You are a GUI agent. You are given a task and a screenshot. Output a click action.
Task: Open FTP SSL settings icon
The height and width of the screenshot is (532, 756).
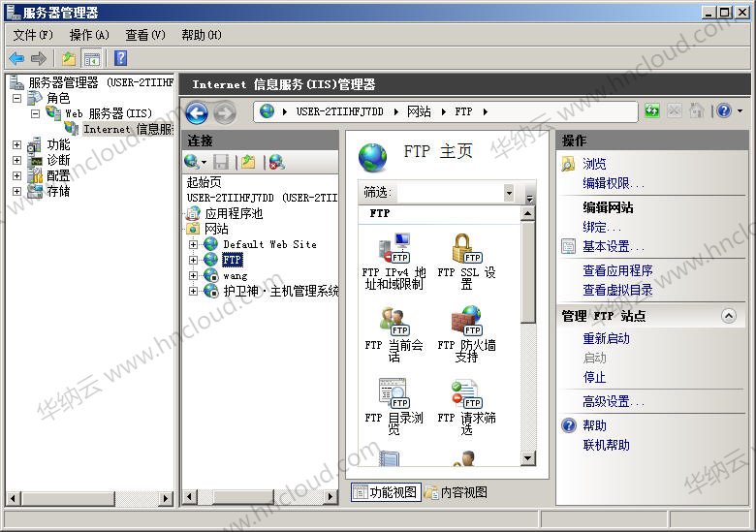[466, 262]
